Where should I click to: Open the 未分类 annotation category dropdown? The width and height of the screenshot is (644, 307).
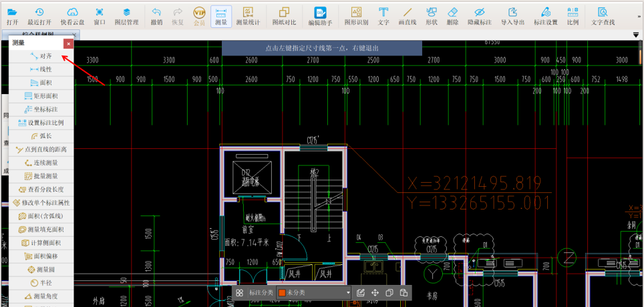314,292
